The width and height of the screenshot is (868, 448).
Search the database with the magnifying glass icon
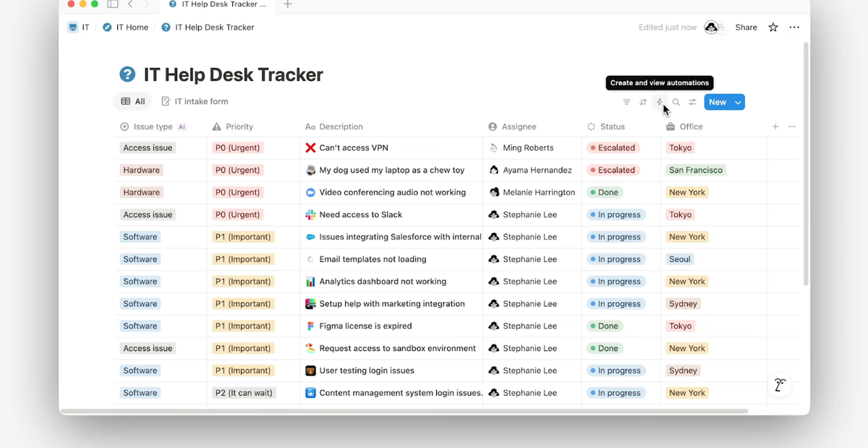tap(676, 102)
